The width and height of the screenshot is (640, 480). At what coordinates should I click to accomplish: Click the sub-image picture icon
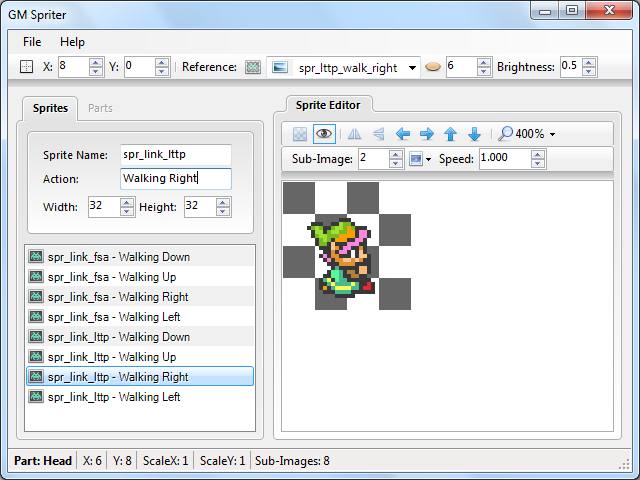pyautogui.click(x=416, y=159)
